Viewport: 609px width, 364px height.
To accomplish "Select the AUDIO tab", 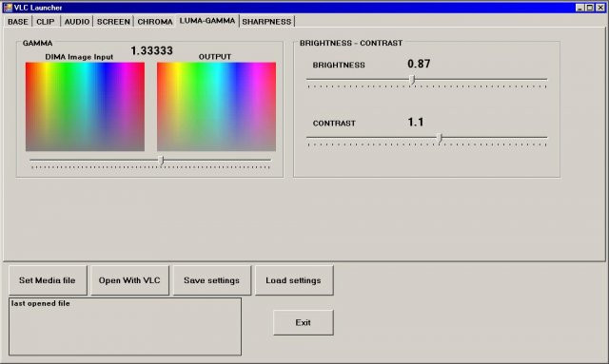I will coord(77,22).
